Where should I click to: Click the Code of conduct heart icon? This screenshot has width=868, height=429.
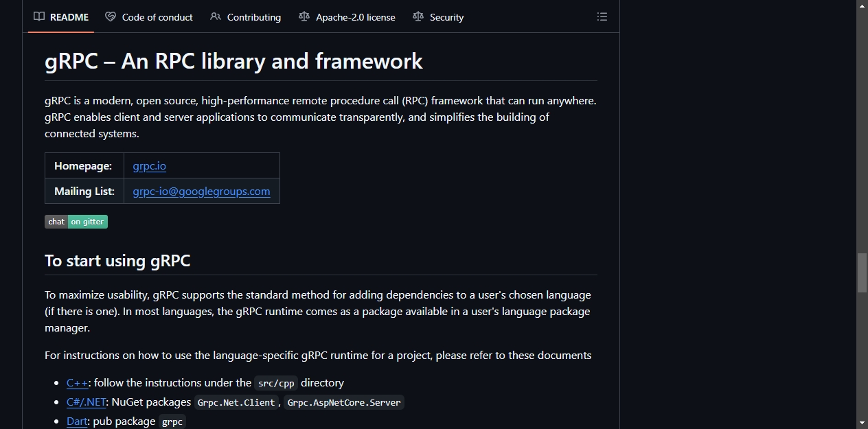[x=111, y=17]
